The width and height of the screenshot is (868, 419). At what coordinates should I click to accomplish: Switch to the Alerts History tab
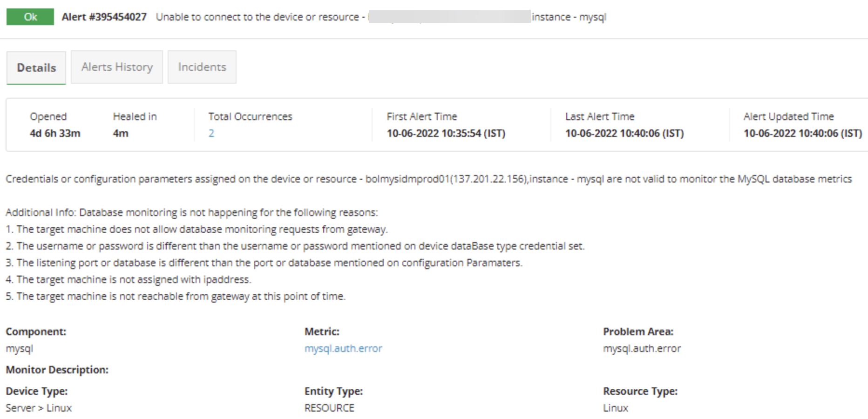tap(117, 67)
